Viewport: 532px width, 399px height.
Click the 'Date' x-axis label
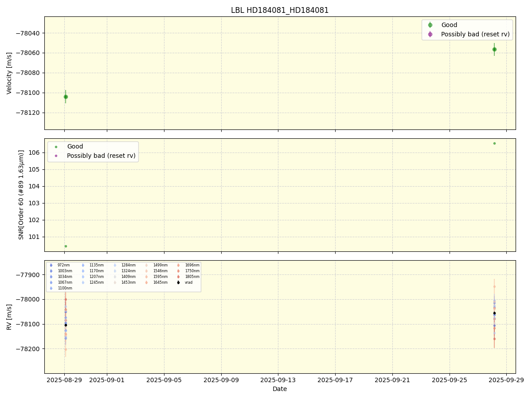280,389
